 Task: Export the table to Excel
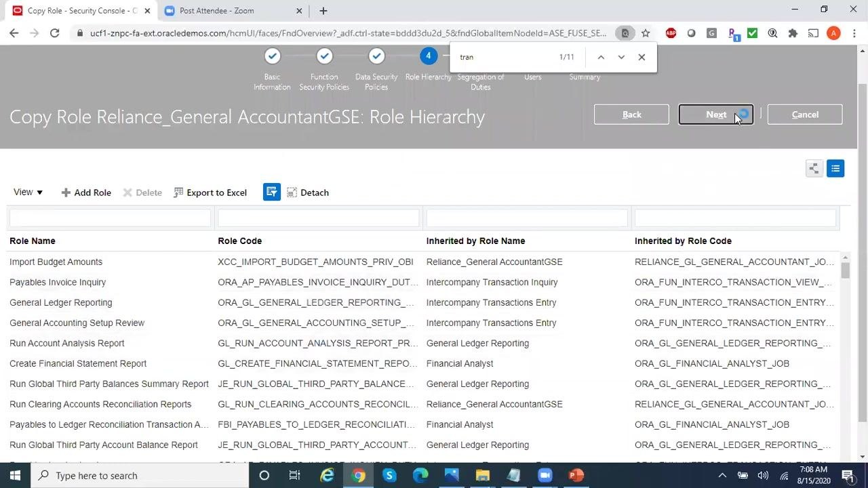[x=210, y=192]
